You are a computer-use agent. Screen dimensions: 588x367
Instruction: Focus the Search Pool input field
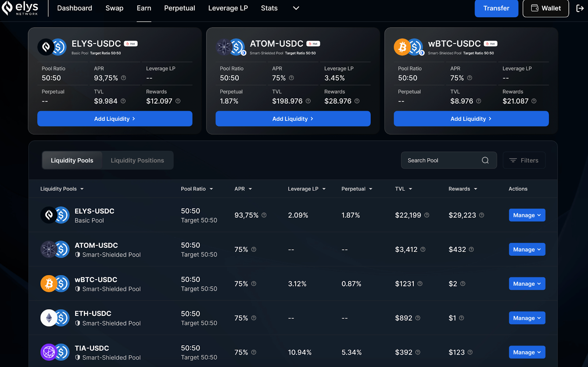(x=449, y=160)
